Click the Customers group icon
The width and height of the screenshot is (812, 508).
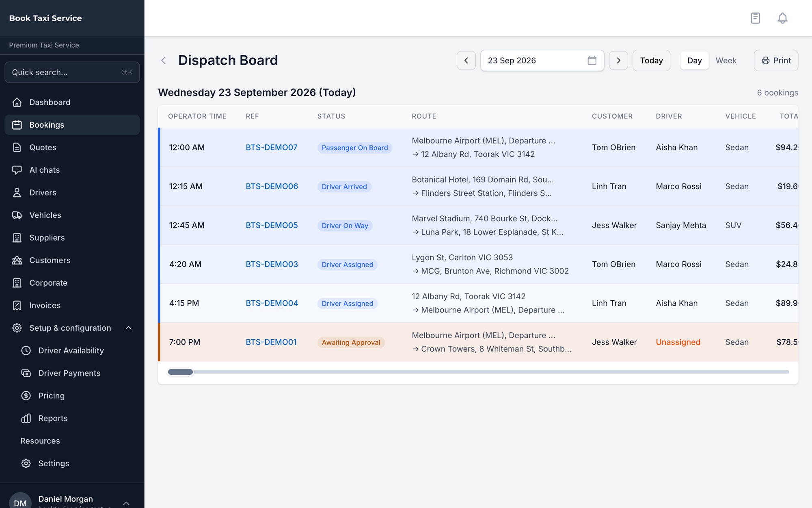click(17, 260)
